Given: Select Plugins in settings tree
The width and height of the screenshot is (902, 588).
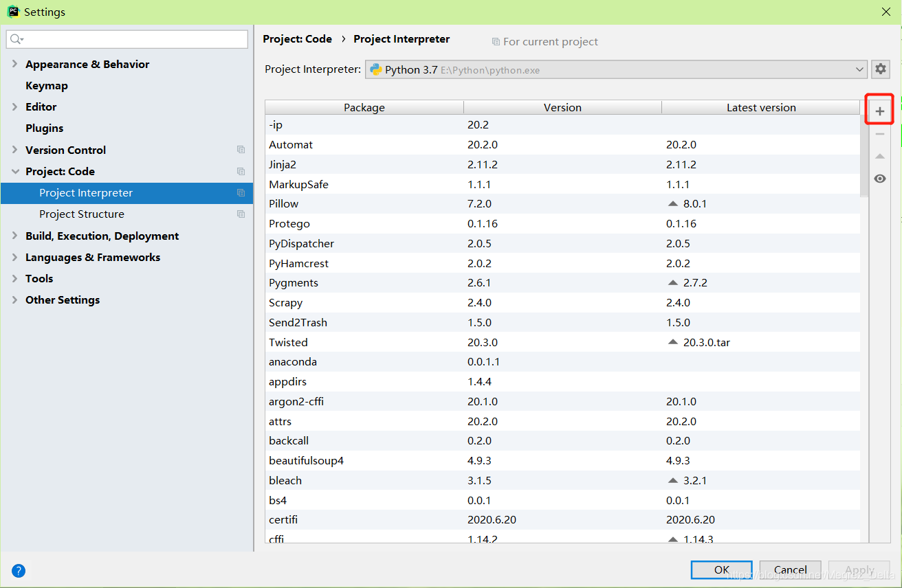Looking at the screenshot, I should [44, 128].
